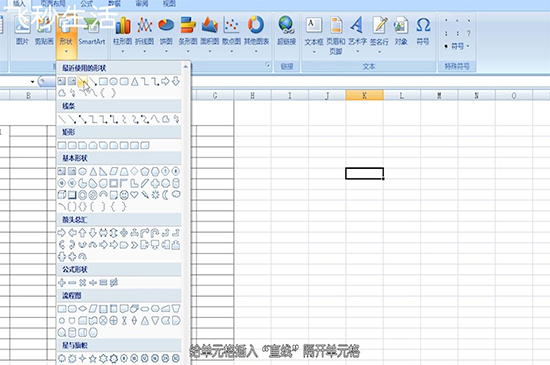Open the 文本框 text box dropdown
Viewport: 550px width, 365px height.
314,52
